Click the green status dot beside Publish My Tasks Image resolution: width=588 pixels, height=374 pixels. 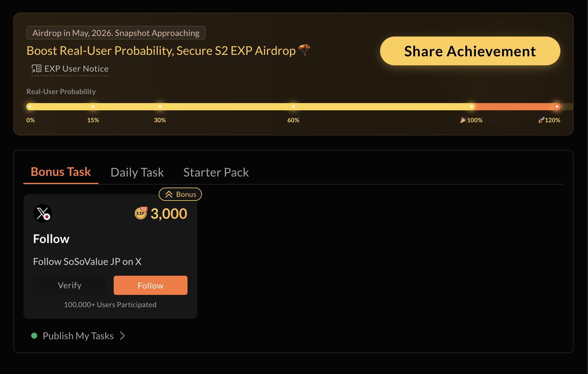click(x=34, y=336)
